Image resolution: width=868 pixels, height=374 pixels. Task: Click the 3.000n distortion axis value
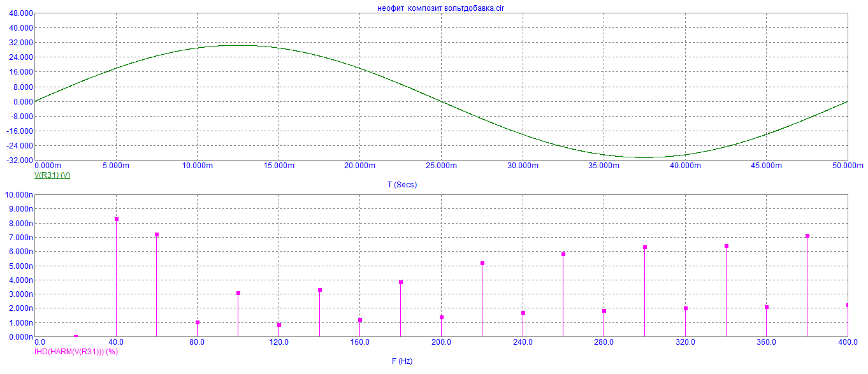coord(21,294)
